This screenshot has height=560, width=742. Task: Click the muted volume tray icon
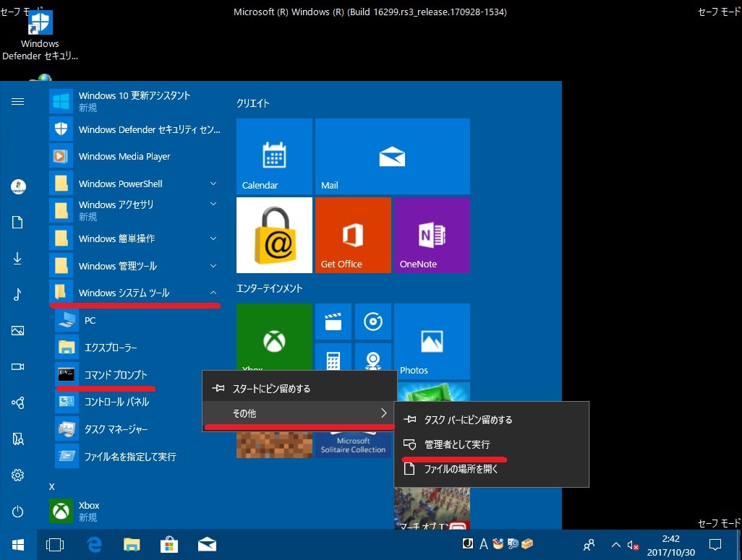[633, 545]
